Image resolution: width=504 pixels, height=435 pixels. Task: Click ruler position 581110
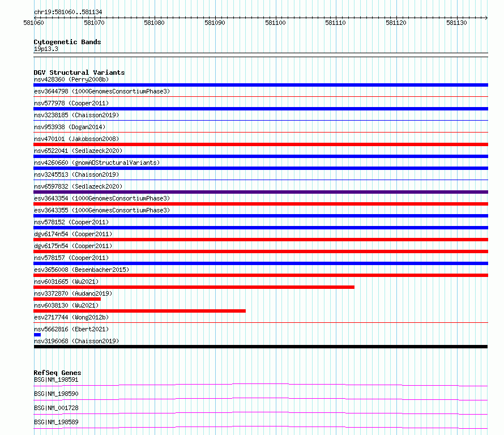[336, 23]
